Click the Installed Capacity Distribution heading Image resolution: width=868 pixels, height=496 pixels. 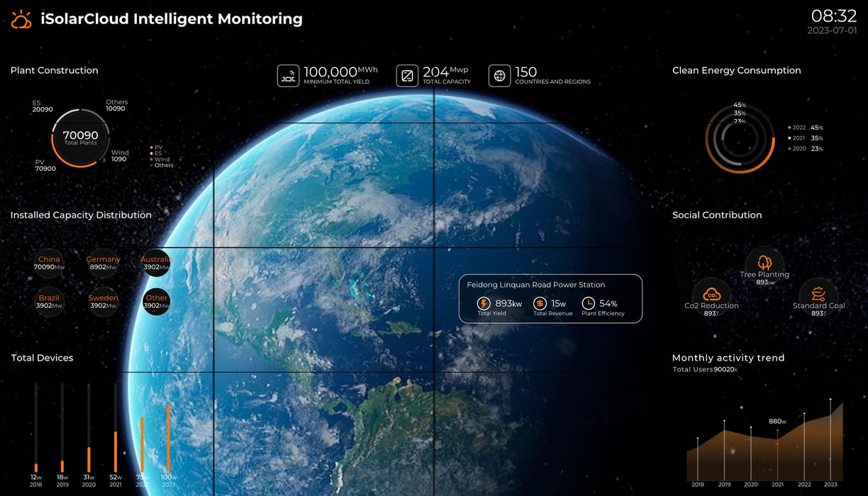coord(81,215)
